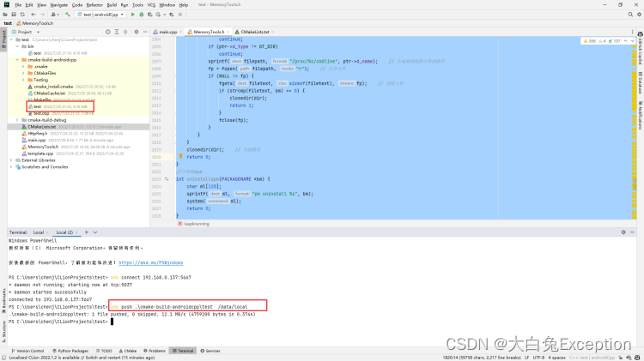Add a new terminal session tab
Viewport: 644px width, 361px height.
click(86, 232)
